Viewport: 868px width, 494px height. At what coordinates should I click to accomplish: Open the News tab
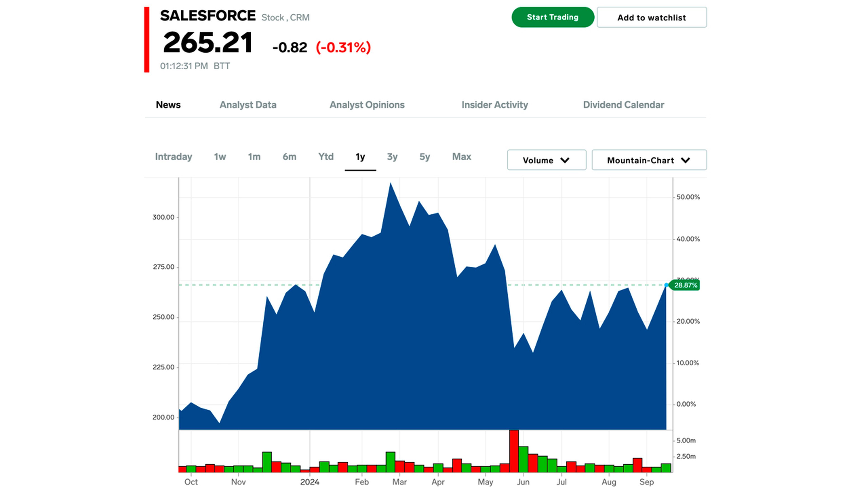[x=168, y=105]
